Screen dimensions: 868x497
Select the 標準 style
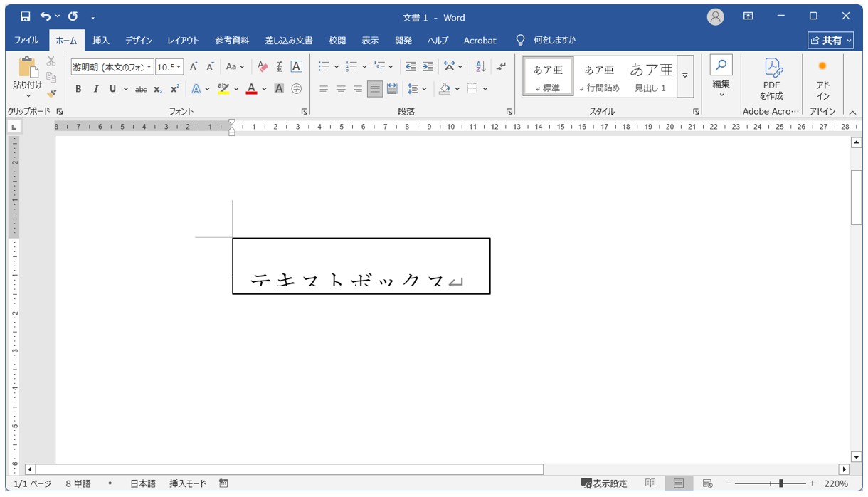[549, 76]
